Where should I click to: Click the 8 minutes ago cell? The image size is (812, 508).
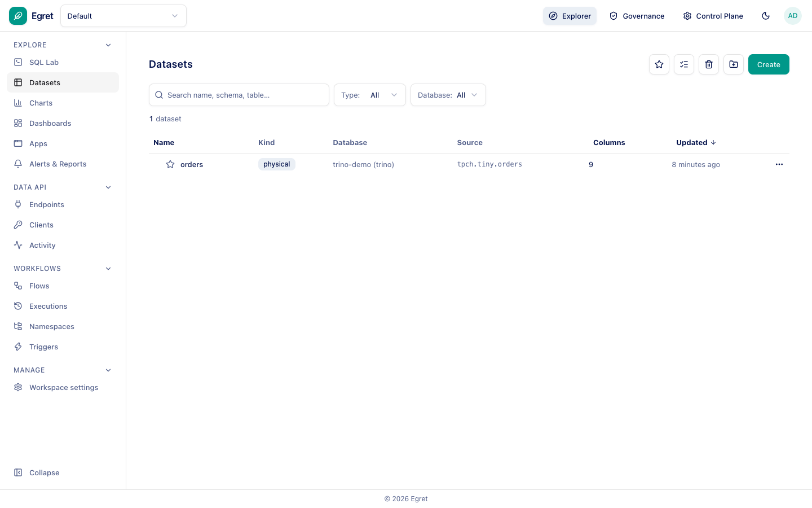[696, 164]
